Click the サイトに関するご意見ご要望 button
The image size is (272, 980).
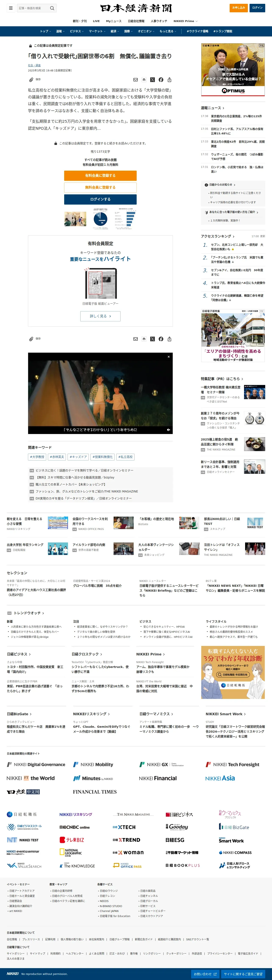tap(243, 974)
